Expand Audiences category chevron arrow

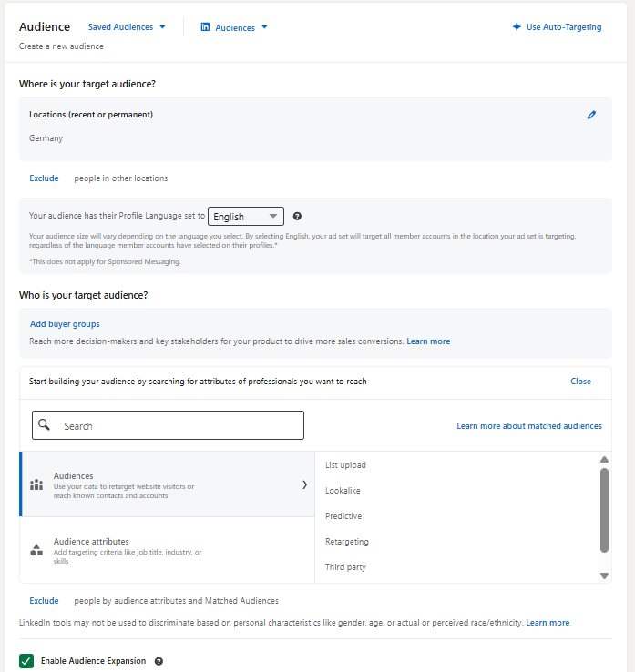click(304, 484)
